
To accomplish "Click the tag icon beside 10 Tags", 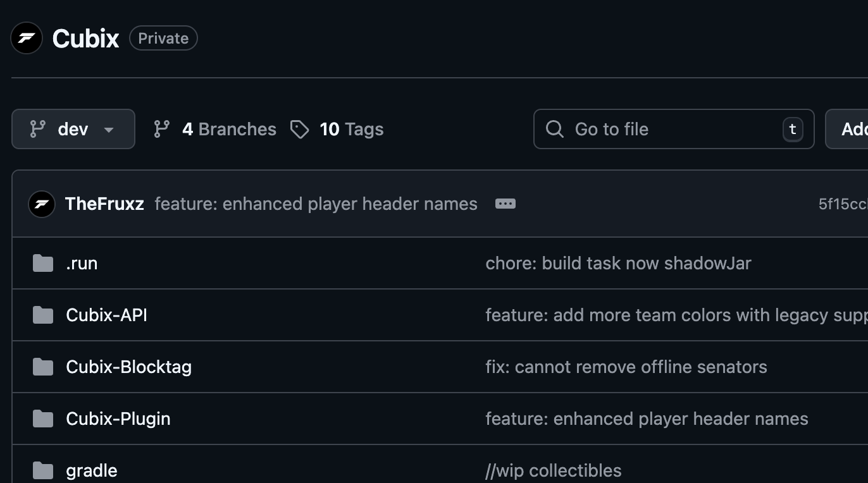I will (299, 130).
